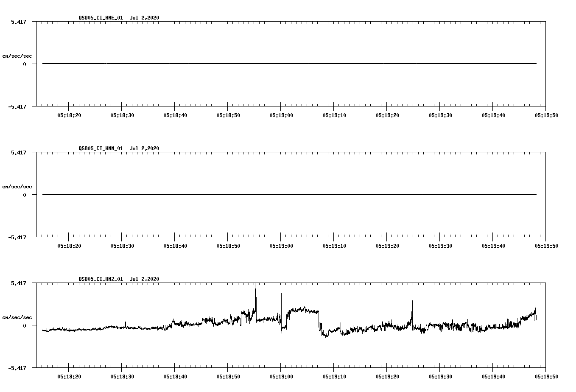Screen dimensions: 576x392
Task: Click the 05:19:10 time label under the HNZ plot
Action: tap(334, 376)
